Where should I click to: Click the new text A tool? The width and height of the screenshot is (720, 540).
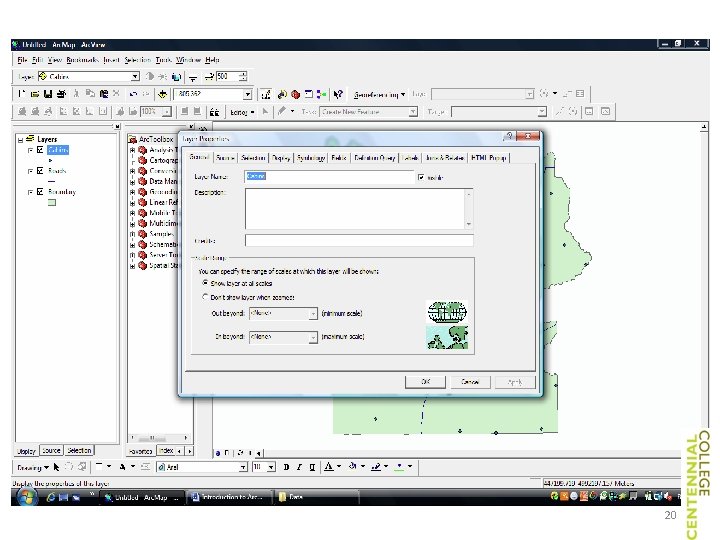coord(122,467)
